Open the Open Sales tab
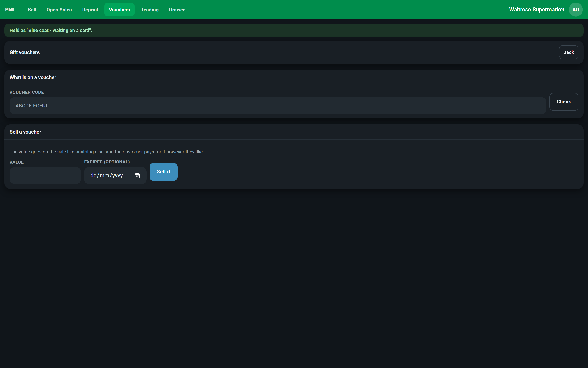Viewport: 588px width, 368px height. (x=59, y=10)
